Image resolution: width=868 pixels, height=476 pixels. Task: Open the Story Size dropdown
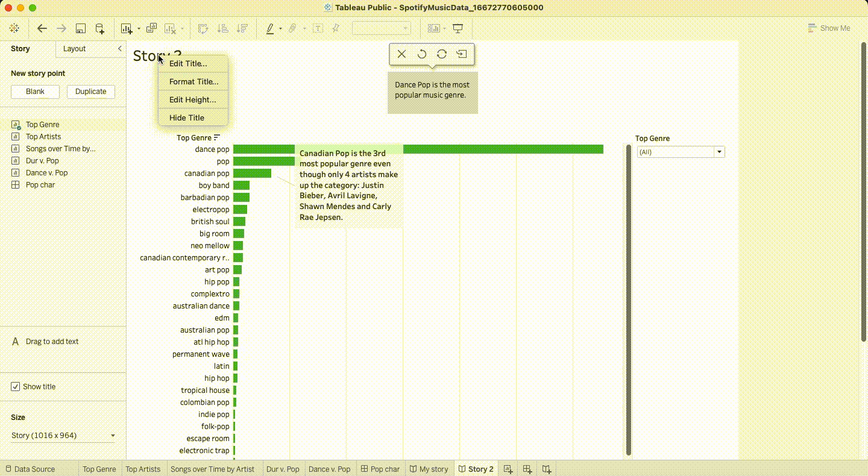point(112,435)
